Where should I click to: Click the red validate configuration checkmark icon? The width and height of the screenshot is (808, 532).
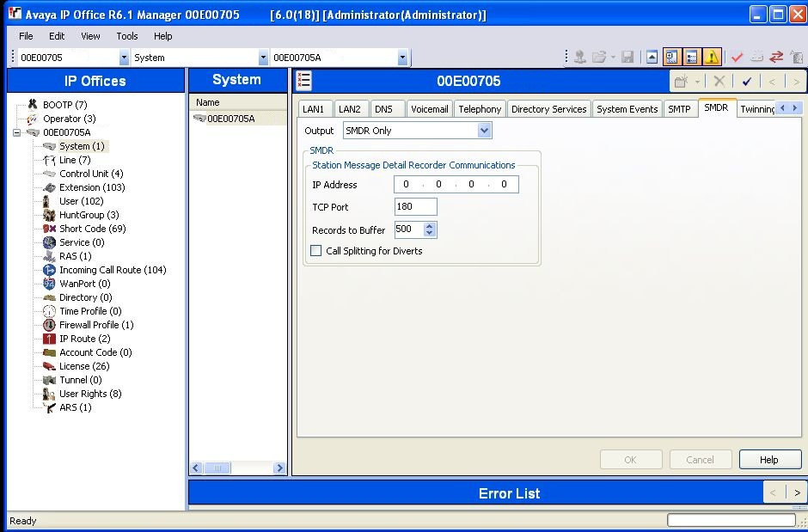(737, 58)
